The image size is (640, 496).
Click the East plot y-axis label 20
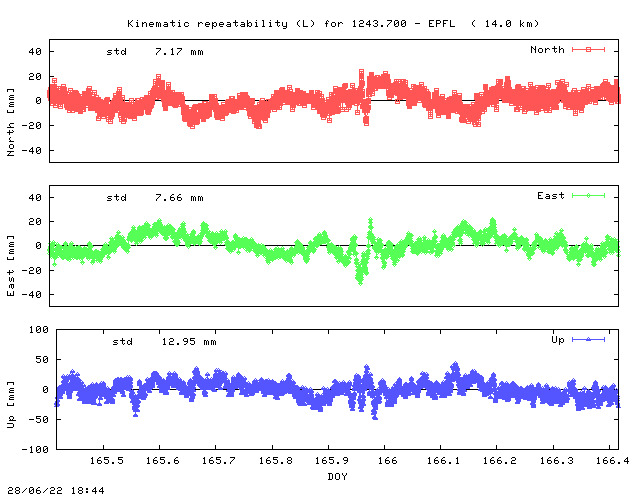35,222
